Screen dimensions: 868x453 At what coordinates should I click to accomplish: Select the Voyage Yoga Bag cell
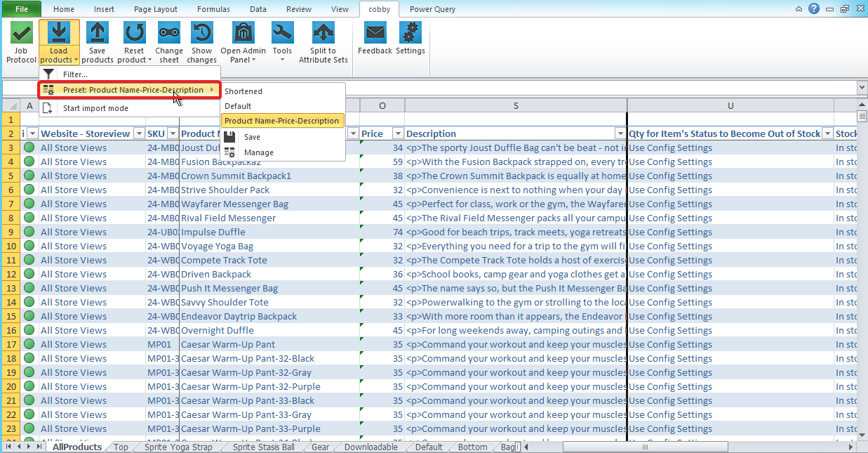(269, 246)
